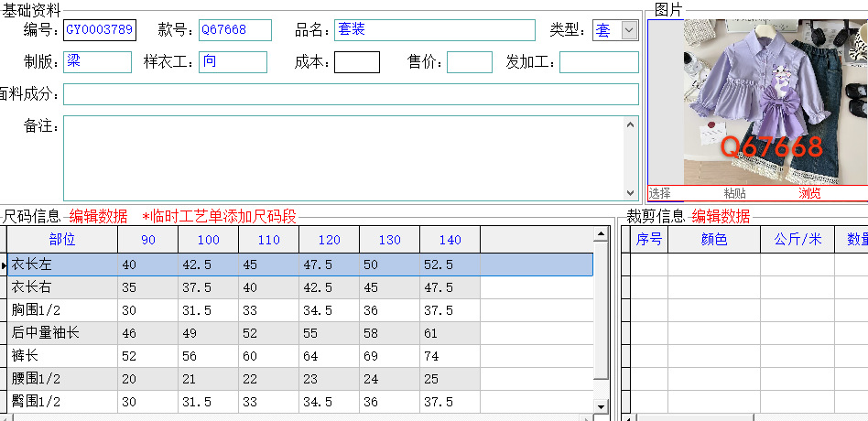Click the 74 cell in 裤长 row

pyautogui.click(x=450, y=356)
